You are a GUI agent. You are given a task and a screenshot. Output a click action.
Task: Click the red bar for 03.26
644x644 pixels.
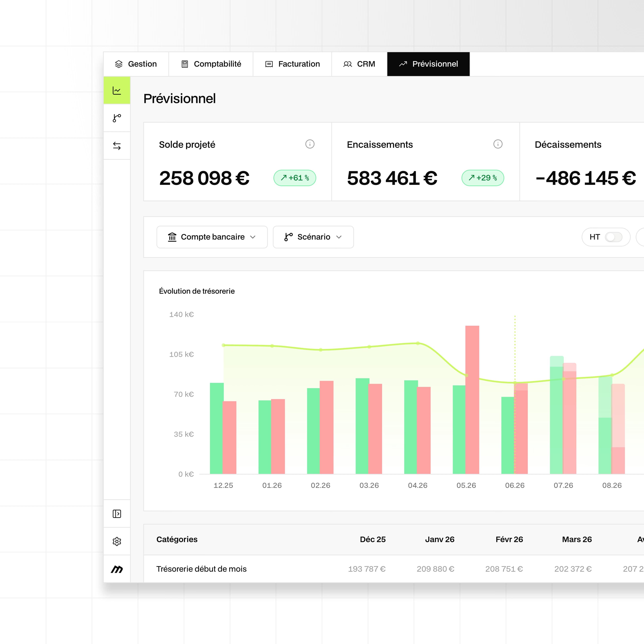coord(375,429)
